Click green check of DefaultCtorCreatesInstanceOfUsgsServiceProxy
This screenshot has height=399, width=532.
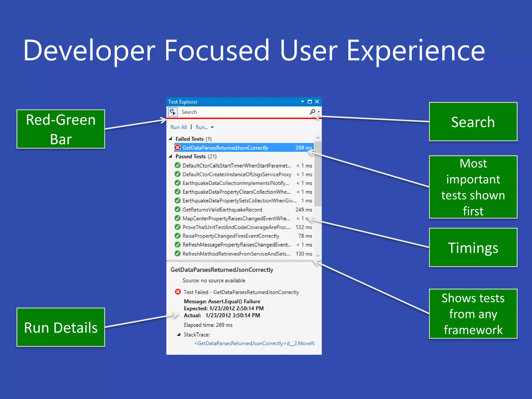tap(177, 174)
